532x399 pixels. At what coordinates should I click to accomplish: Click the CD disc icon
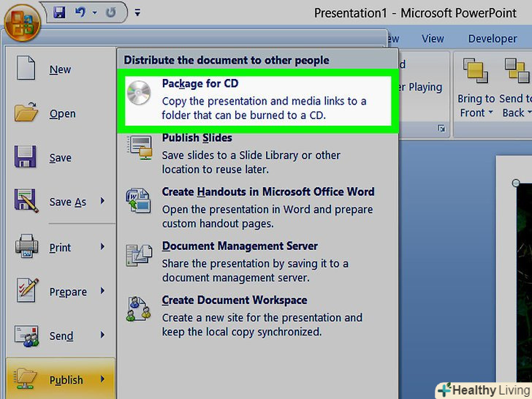139,93
